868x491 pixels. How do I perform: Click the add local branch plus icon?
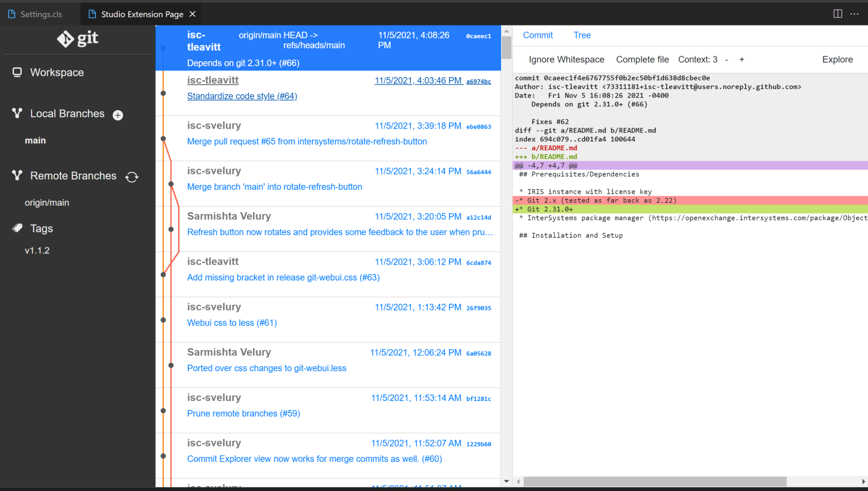[118, 115]
